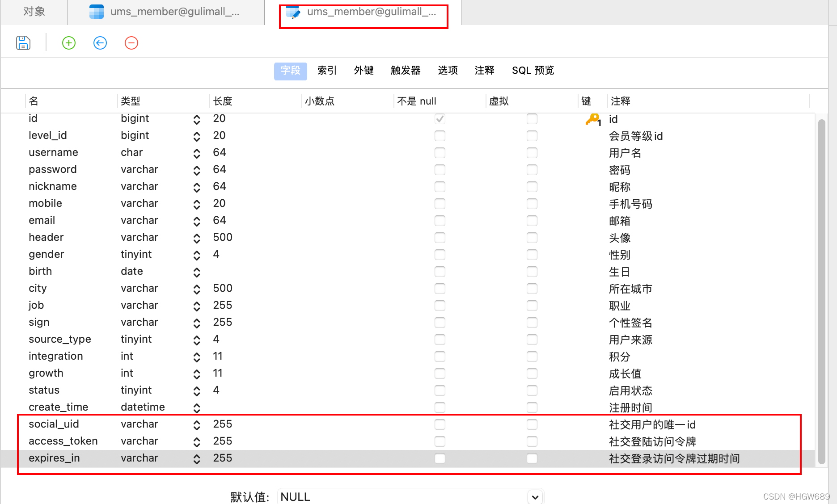Toggle virtual checkbox for access_token row
This screenshot has width=837, height=504.
point(532,441)
